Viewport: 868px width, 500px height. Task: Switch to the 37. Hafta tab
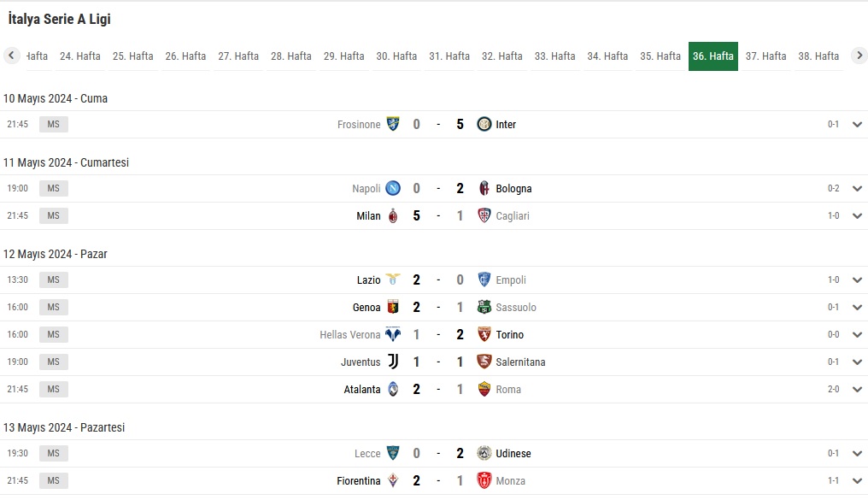coord(765,56)
